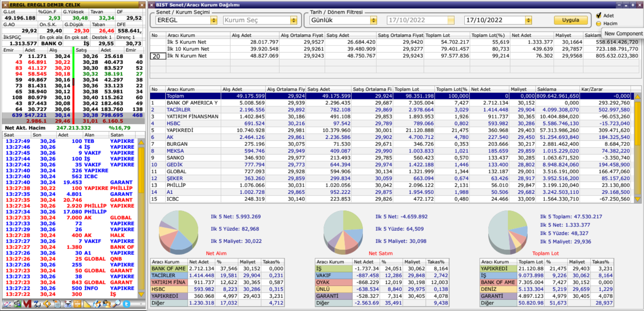Click the Uygula button
Viewport: 644px width, 311px height.
click(570, 20)
